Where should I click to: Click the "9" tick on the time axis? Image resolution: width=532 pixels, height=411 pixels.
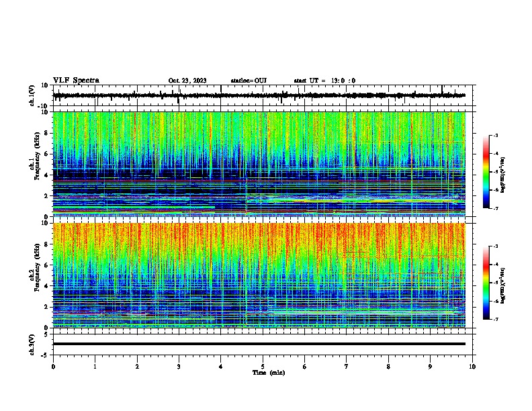(x=430, y=367)
